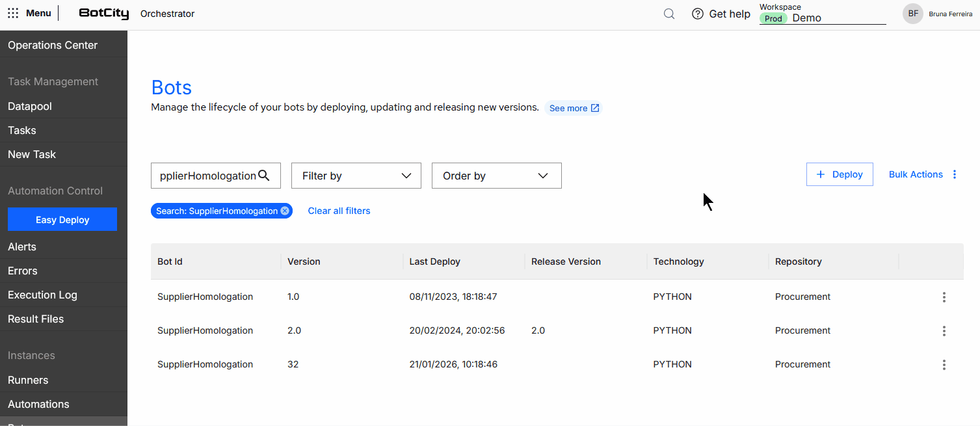Click the Deploy button
980x426 pixels.
click(x=840, y=174)
